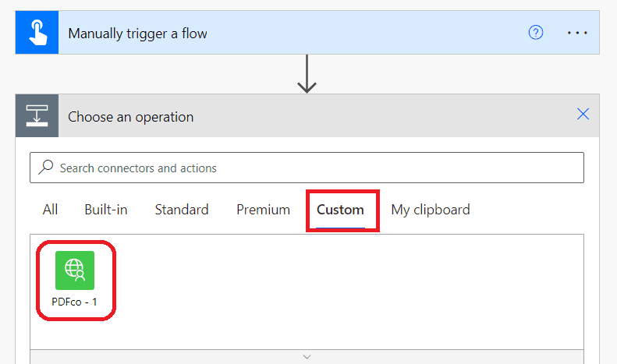Show the Premium connectors tab
Viewport: 617px width, 364px height.
point(263,210)
